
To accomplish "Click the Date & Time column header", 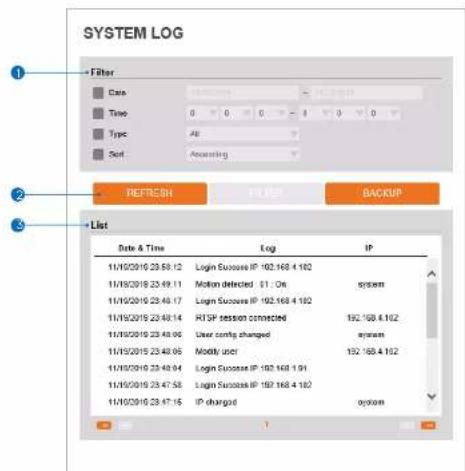I will pyautogui.click(x=141, y=248).
